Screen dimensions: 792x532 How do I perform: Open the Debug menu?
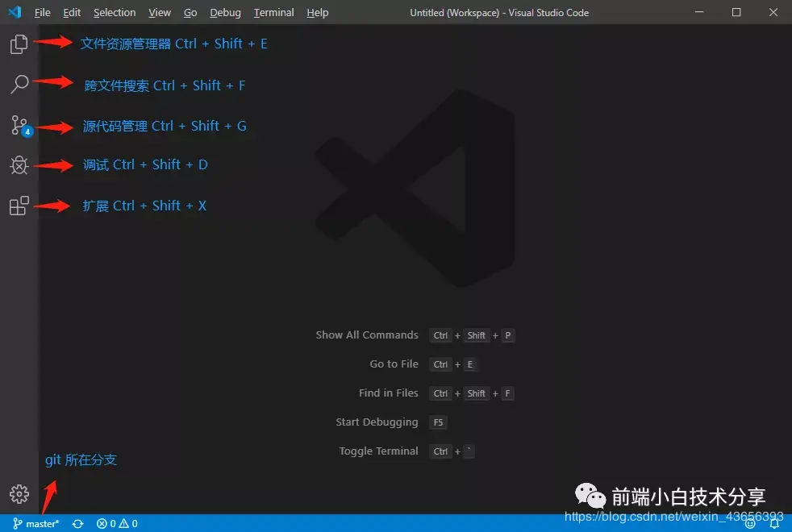[225, 13]
